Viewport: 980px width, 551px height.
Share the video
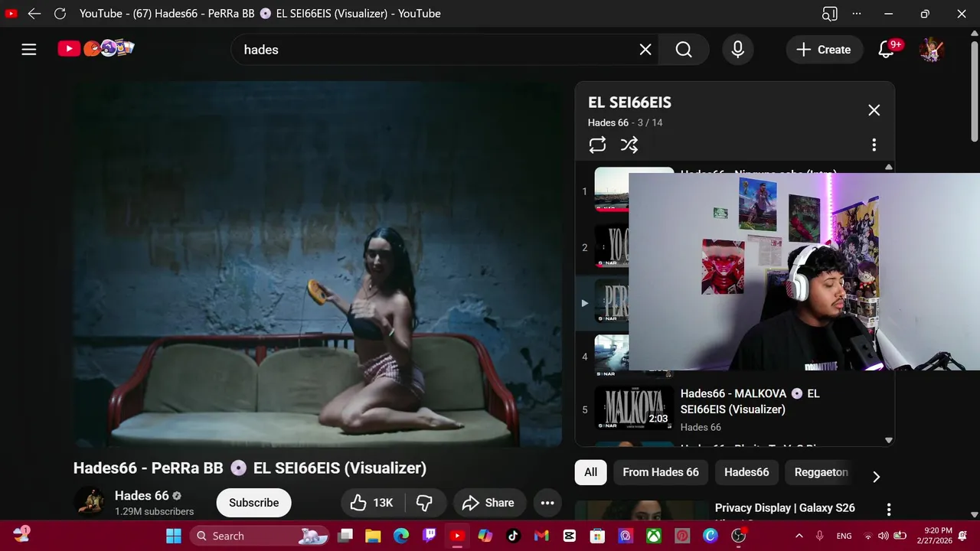click(x=488, y=503)
